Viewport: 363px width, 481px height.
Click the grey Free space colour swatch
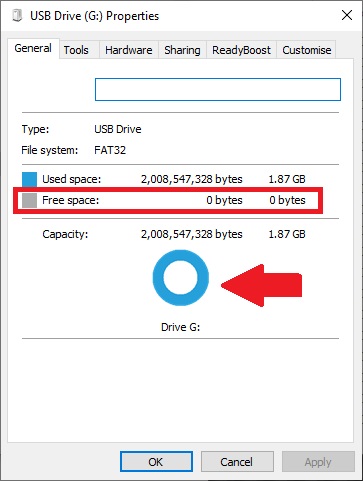(x=29, y=200)
